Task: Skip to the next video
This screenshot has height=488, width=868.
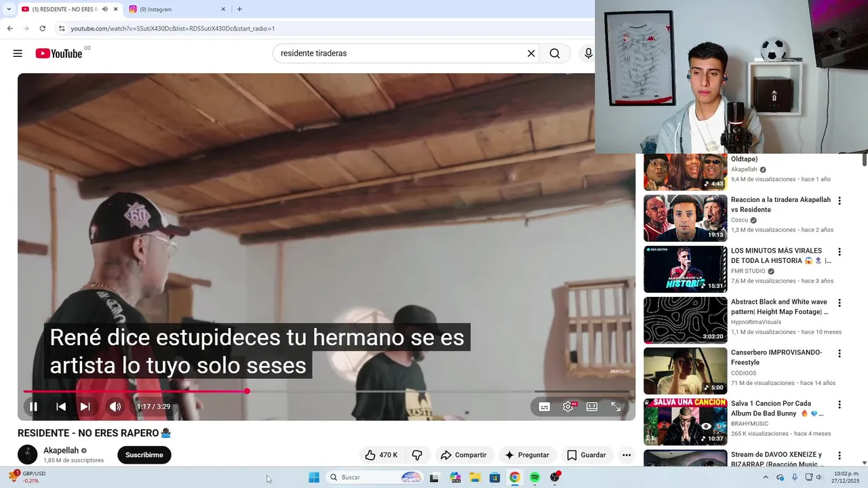Action: coord(85,407)
